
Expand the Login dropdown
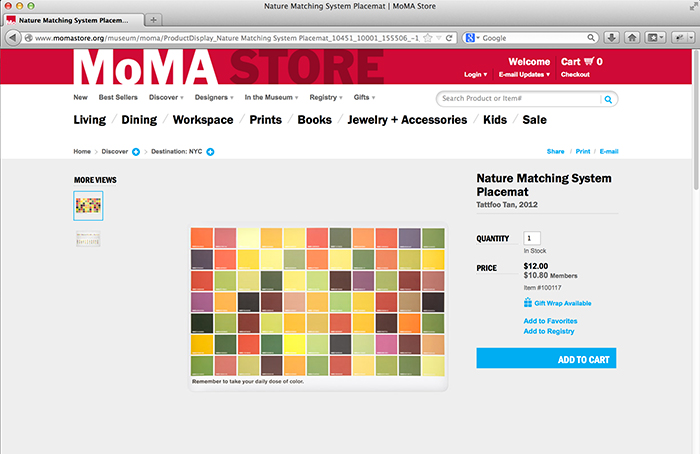476,74
